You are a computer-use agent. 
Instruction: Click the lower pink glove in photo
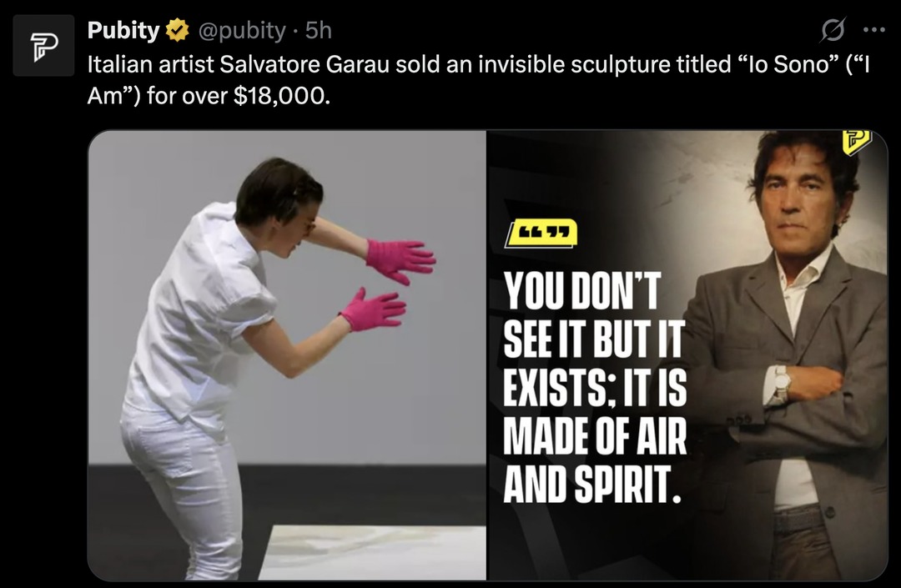coord(374,310)
